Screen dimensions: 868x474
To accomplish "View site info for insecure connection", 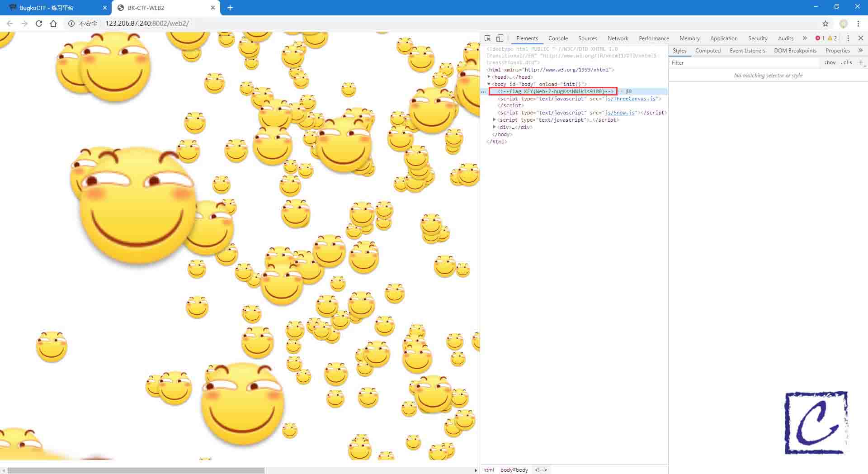I will 83,24.
